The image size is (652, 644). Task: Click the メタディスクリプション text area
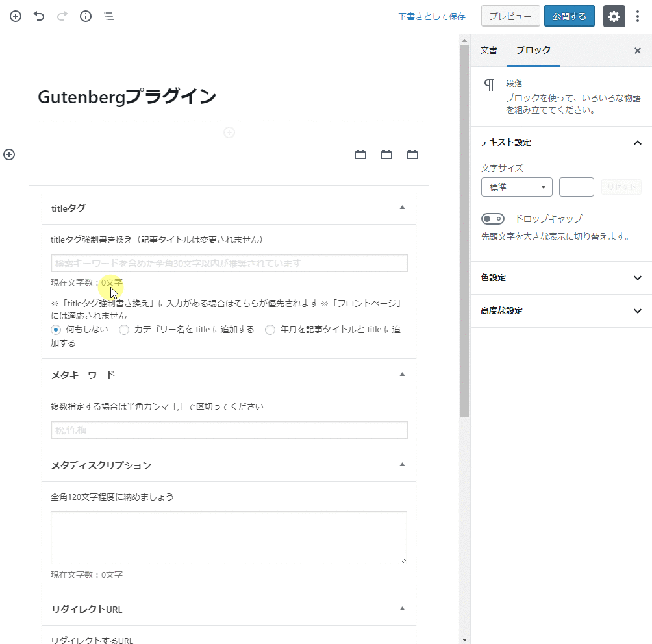tap(229, 538)
